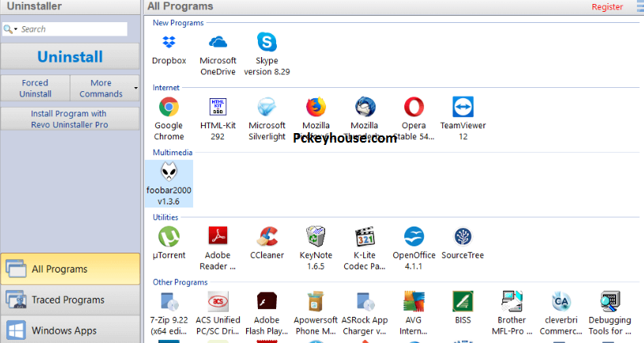
Task: Open the menu icon beside Register
Action: click(639, 7)
